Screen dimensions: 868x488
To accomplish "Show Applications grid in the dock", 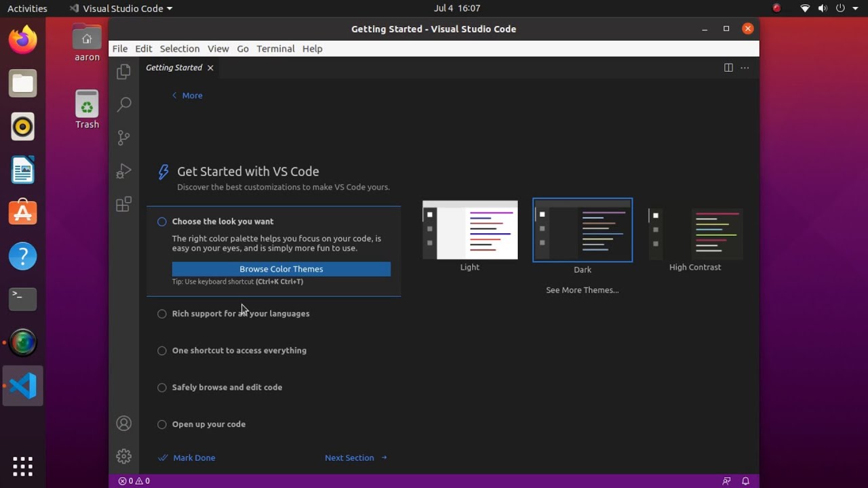I will 22,466.
